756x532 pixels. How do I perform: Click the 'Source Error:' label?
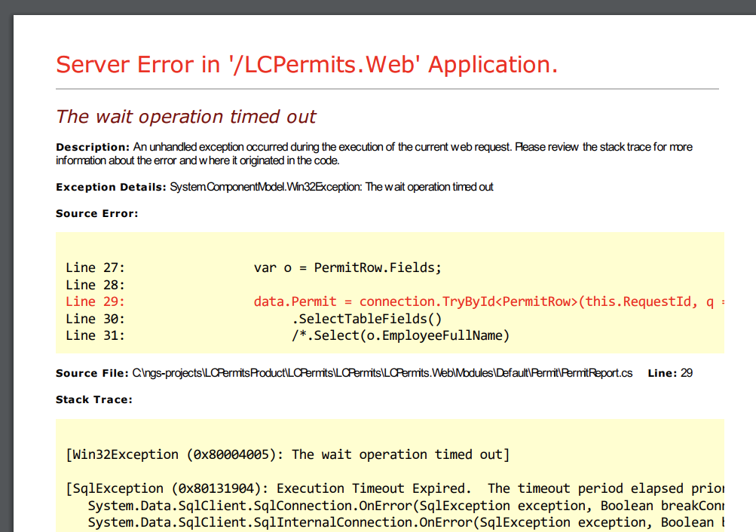coord(97,213)
